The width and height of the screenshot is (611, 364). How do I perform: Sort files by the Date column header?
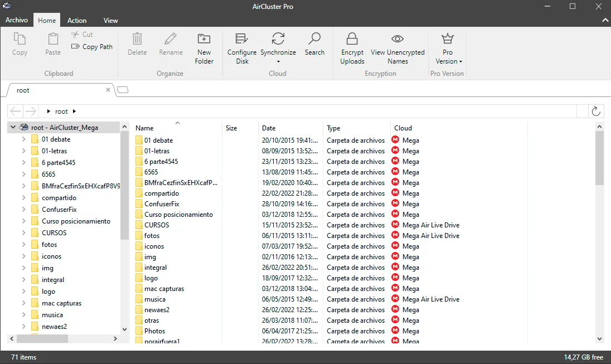pyautogui.click(x=269, y=128)
